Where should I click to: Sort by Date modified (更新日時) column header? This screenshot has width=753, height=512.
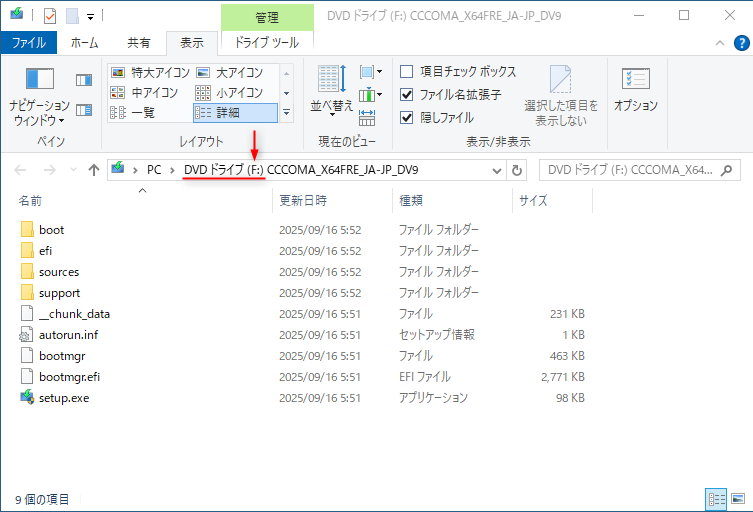click(x=303, y=201)
